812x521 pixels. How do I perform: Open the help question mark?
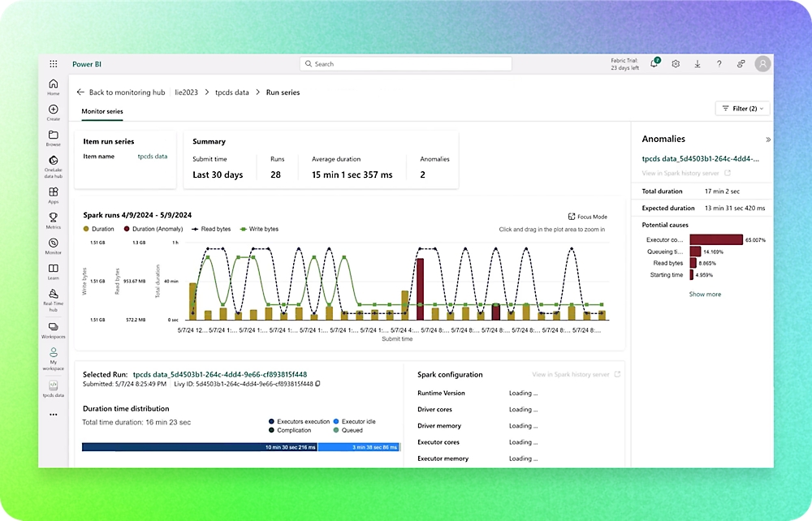pos(719,63)
